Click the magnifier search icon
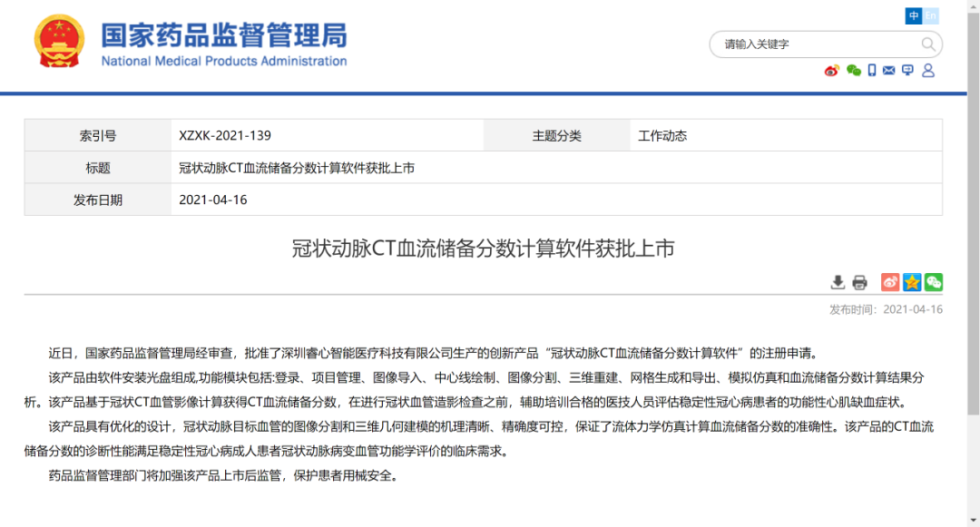Viewport: 980px width, 527px height. tap(928, 44)
